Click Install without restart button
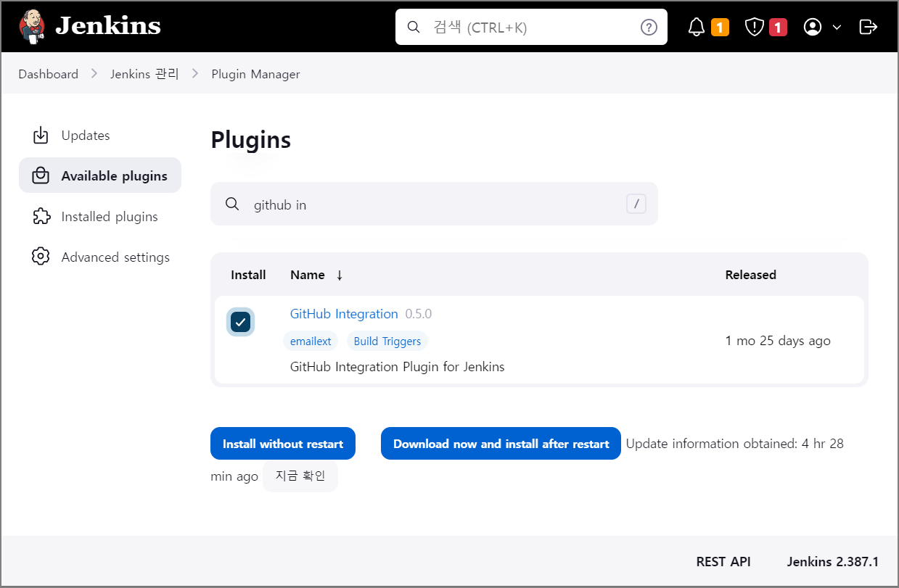This screenshot has width=899, height=588. pyautogui.click(x=283, y=444)
